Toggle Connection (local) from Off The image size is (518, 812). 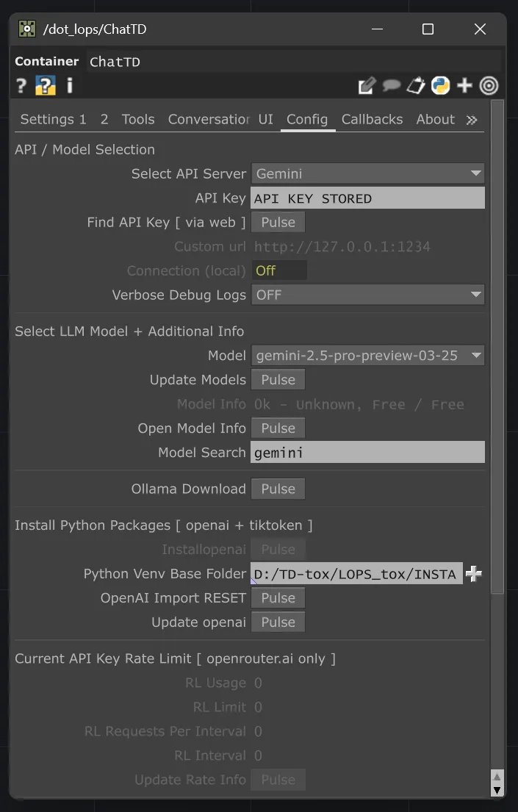point(278,270)
